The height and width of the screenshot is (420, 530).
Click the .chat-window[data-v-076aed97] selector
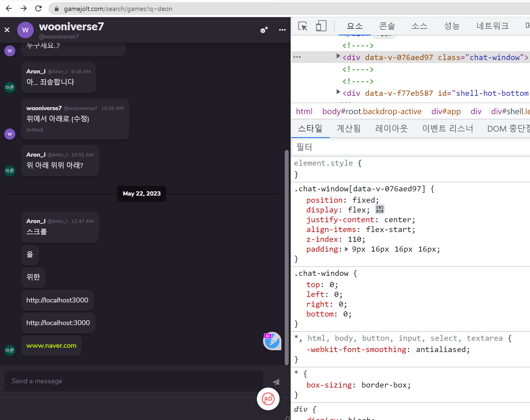click(360, 189)
